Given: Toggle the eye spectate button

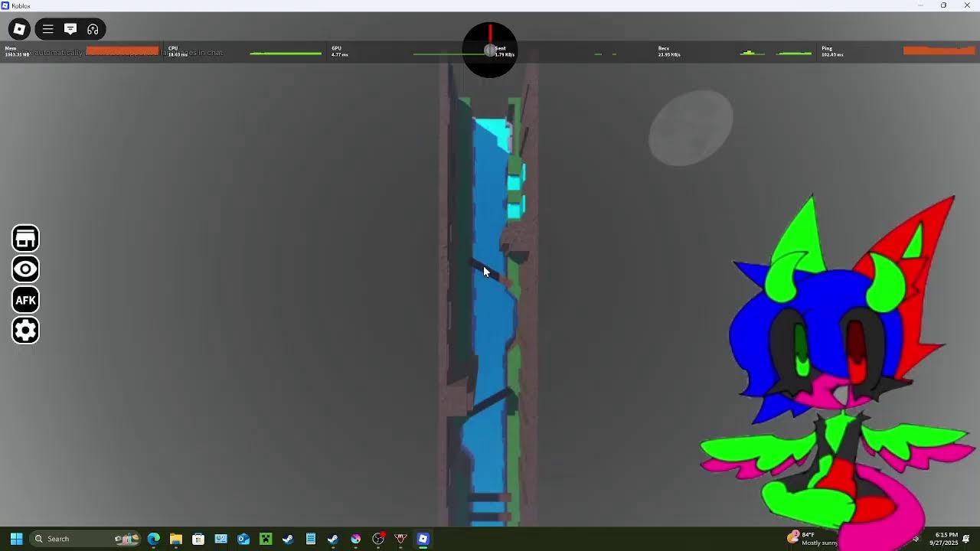Looking at the screenshot, I should pos(25,269).
